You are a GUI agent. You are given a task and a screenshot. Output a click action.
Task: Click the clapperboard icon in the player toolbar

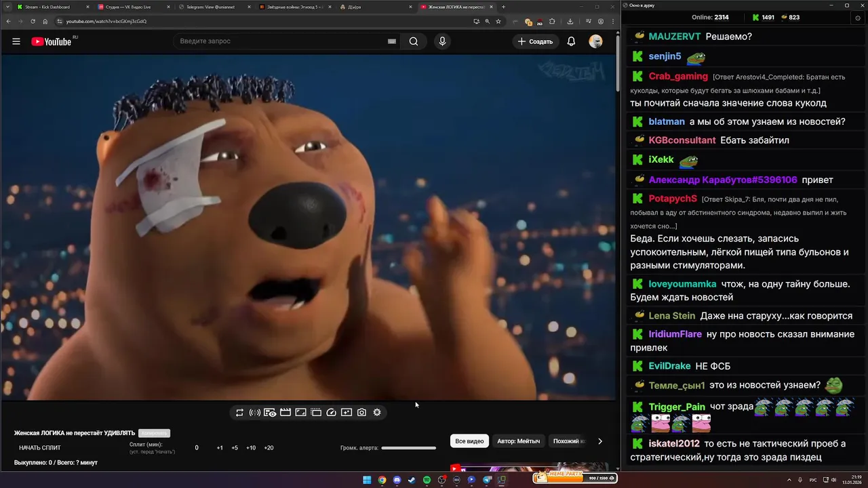[285, 412]
